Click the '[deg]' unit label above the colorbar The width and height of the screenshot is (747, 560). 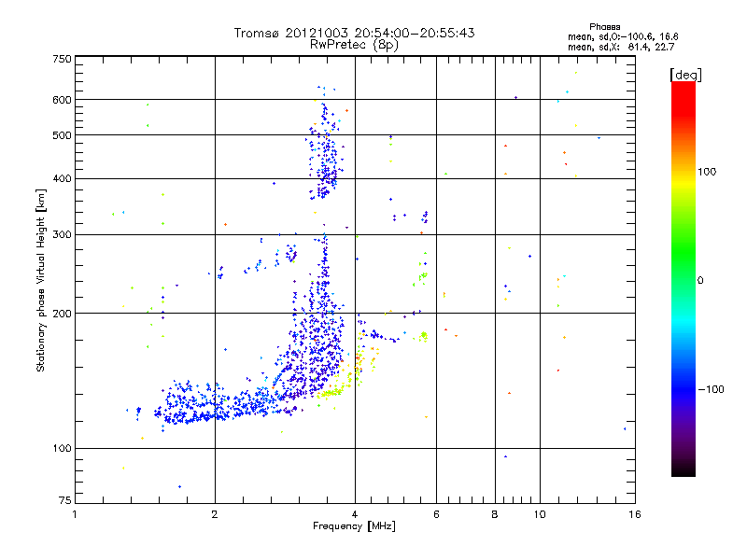(x=685, y=75)
